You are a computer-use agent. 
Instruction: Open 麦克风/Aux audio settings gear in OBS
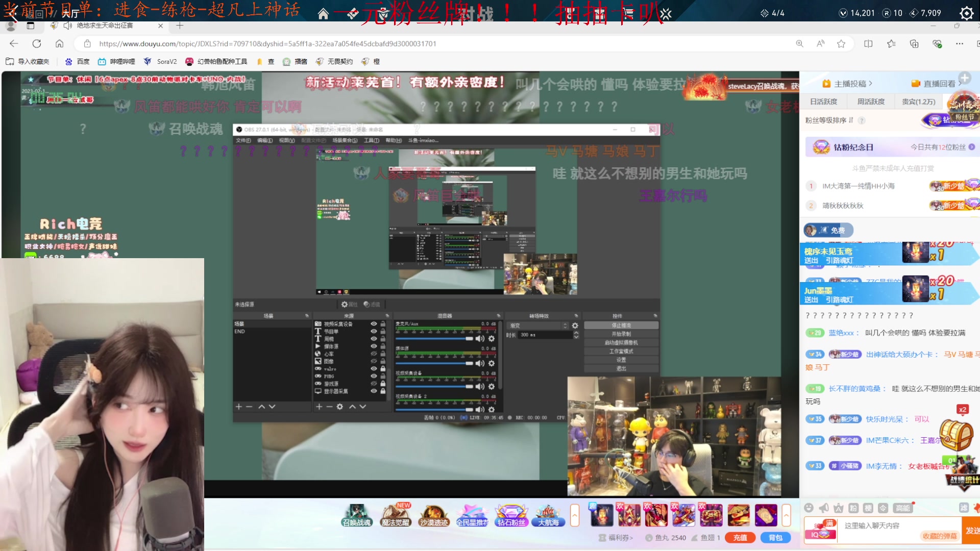492,339
